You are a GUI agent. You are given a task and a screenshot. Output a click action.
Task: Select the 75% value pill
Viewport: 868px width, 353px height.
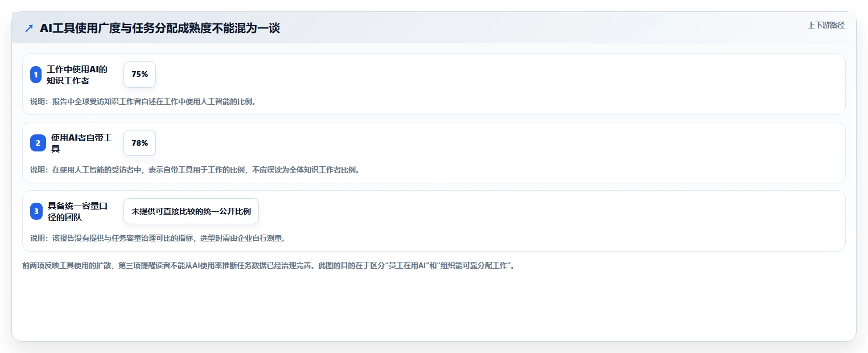139,75
